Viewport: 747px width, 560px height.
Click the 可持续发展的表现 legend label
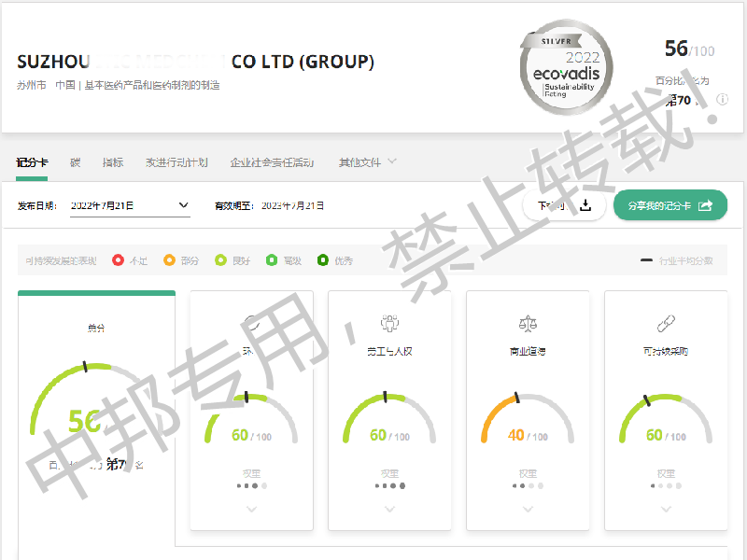pos(61,260)
